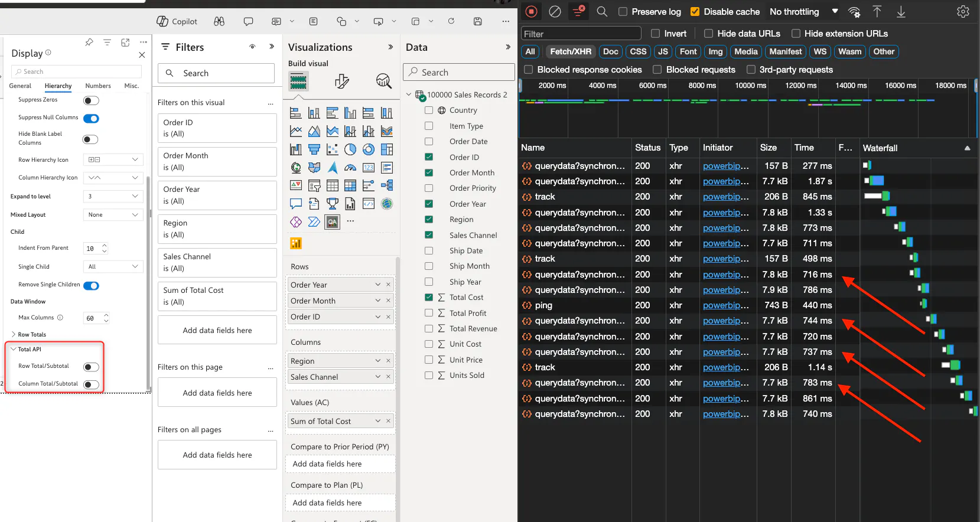Clear the network log in DevTools

click(555, 11)
